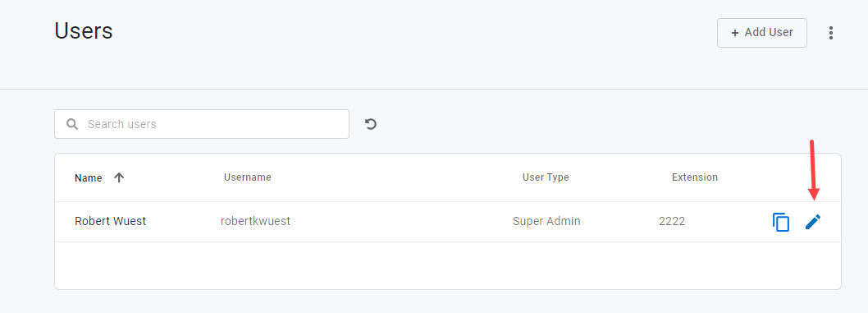
Task: Click the red arrow annotation
Action: pos(813,170)
